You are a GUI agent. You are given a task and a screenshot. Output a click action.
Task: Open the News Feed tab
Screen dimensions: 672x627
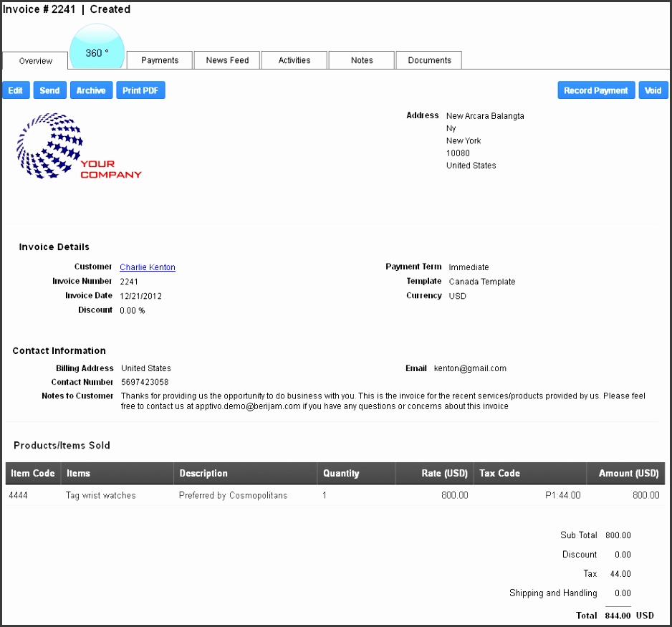point(227,60)
